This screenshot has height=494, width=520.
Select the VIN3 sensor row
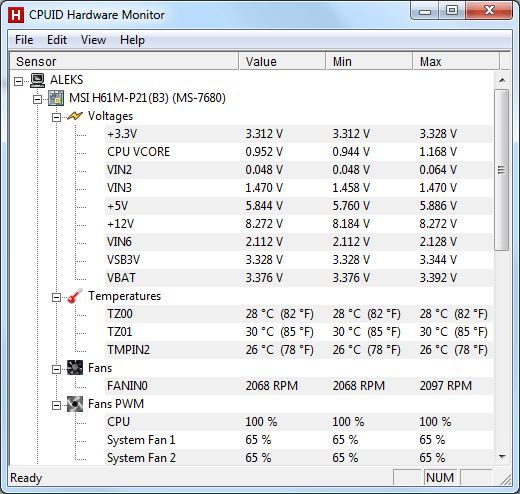(299, 188)
